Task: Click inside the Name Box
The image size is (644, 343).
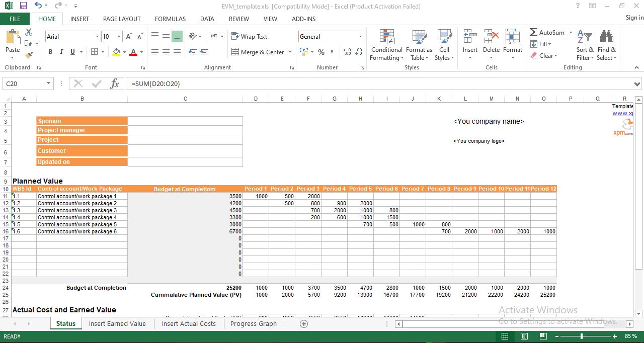Action: click(23, 83)
